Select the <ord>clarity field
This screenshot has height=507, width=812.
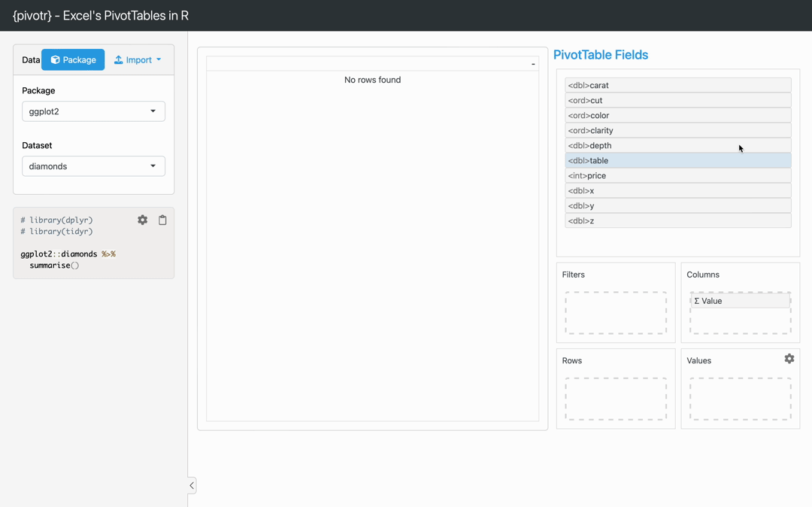point(678,130)
